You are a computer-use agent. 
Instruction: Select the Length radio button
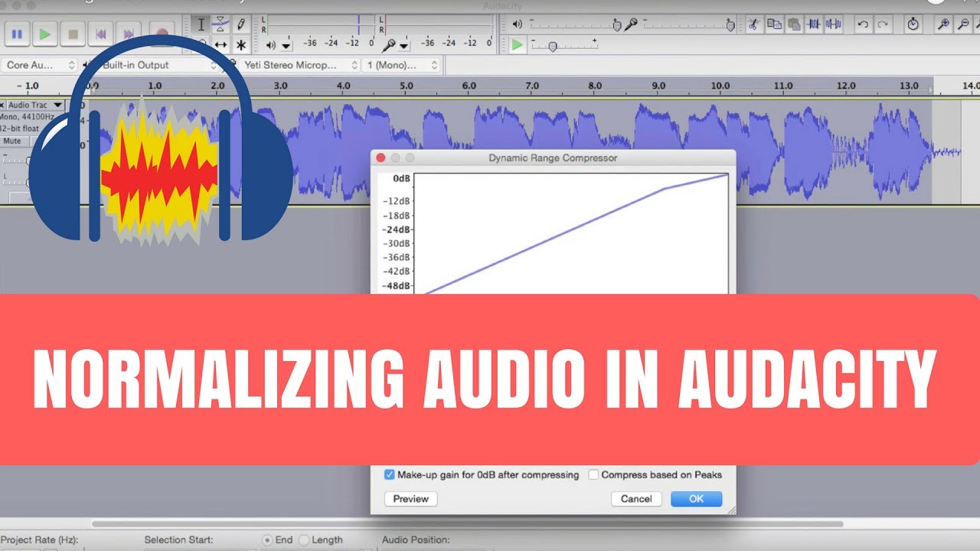[x=304, y=540]
